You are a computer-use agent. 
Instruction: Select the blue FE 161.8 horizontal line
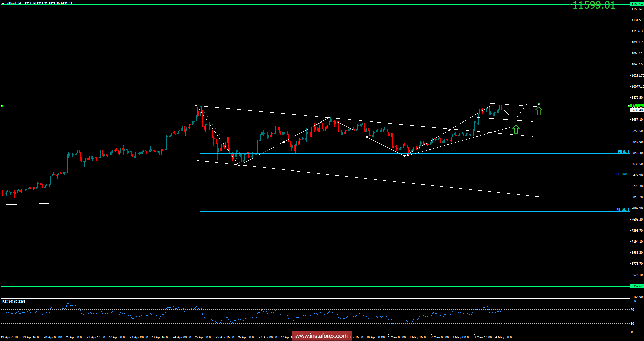point(336,211)
